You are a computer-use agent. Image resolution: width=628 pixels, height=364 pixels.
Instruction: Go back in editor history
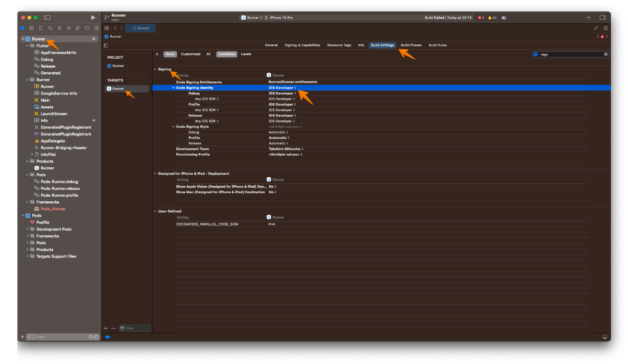(115, 28)
